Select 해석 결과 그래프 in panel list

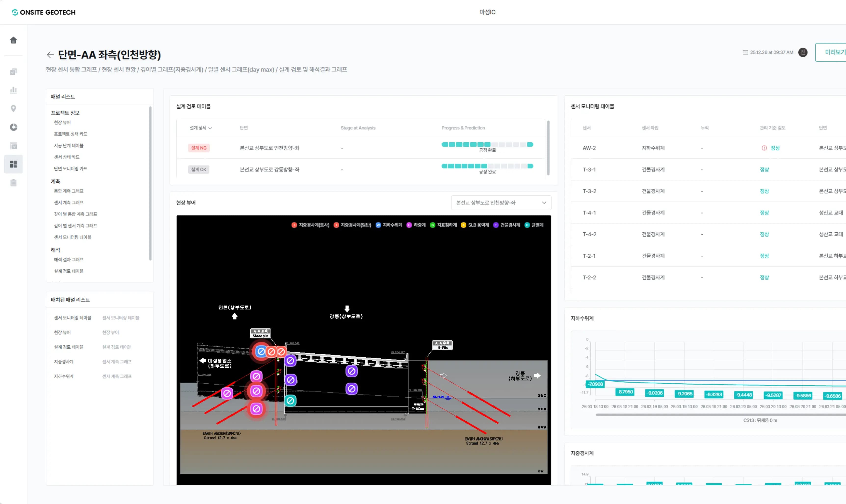[69, 259]
